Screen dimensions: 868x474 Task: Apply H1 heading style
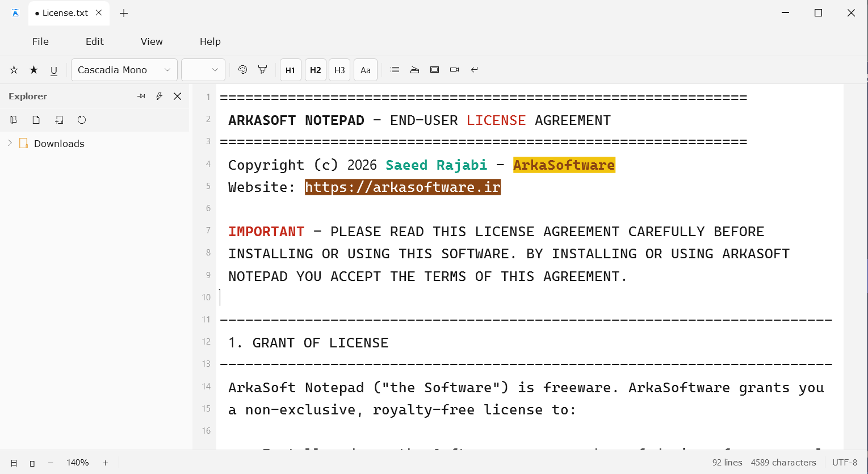(x=290, y=70)
